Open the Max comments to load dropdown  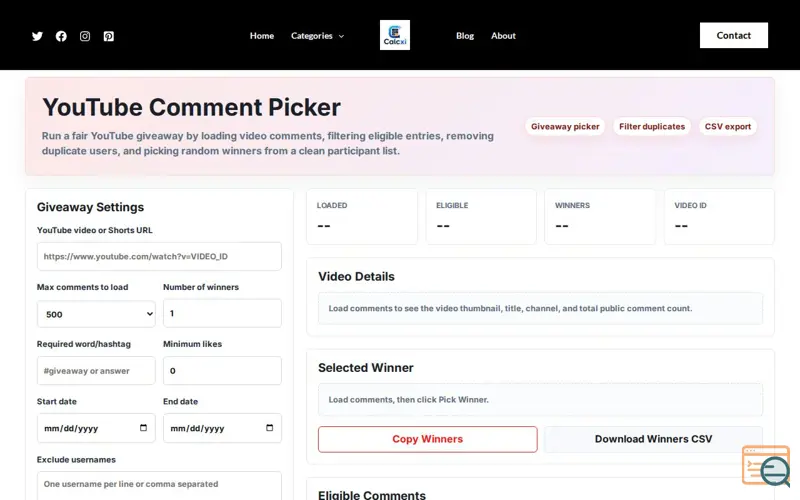pos(96,314)
